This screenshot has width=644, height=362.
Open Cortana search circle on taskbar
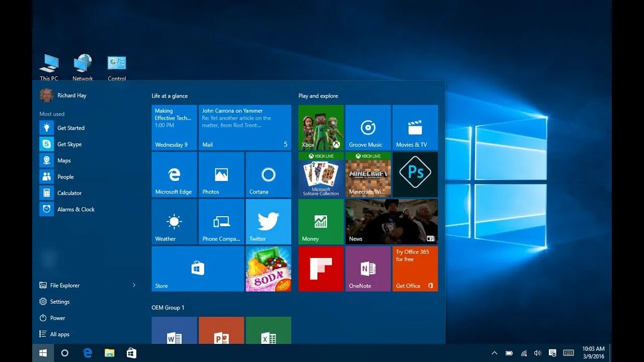tap(64, 353)
